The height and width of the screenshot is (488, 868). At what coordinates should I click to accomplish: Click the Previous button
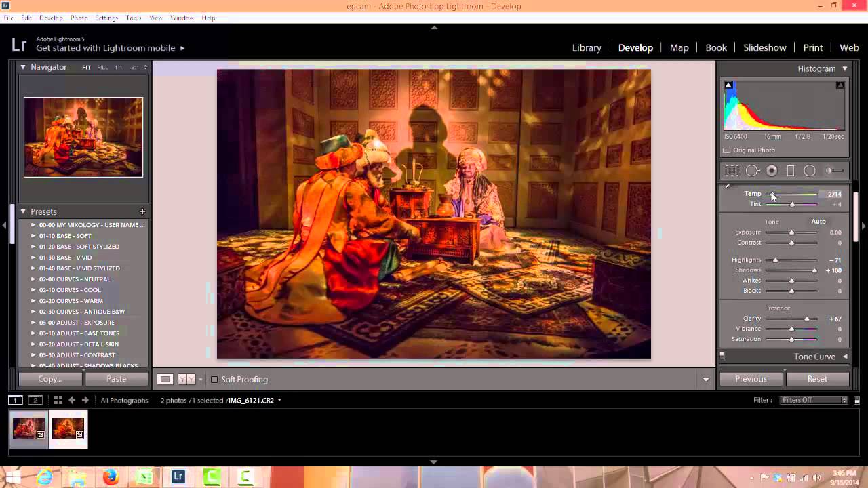[751, 379]
